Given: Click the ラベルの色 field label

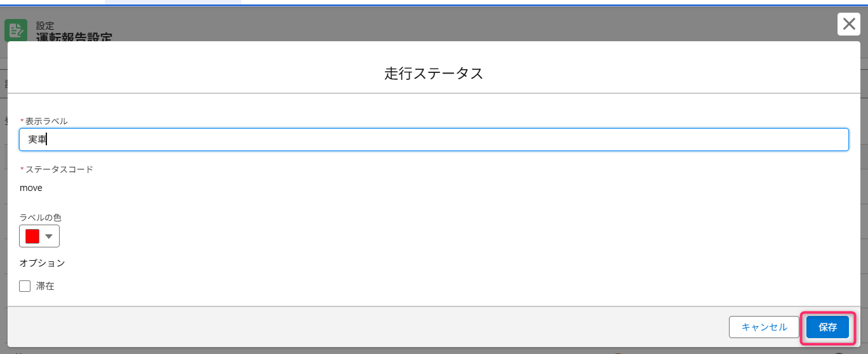Looking at the screenshot, I should [40, 218].
